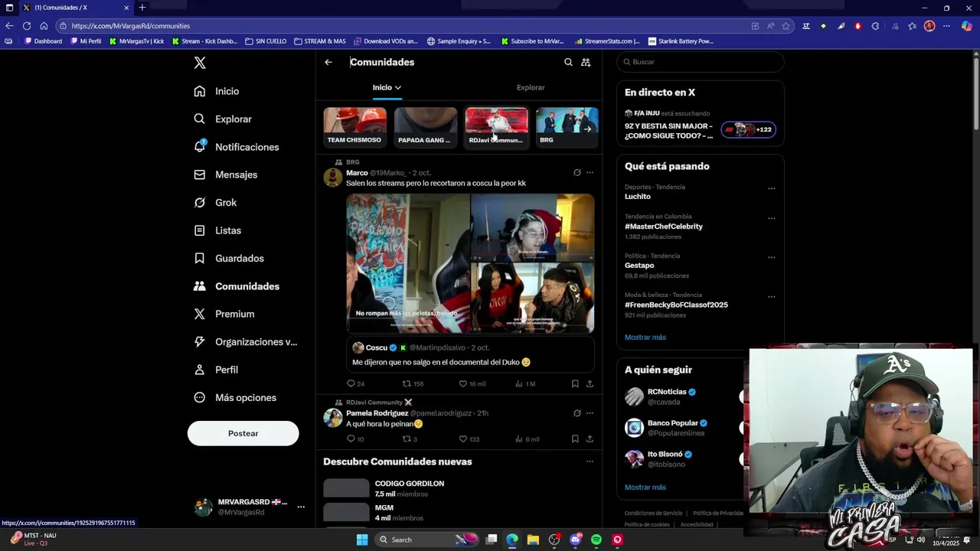Open the MGM community listing

pos(459,512)
